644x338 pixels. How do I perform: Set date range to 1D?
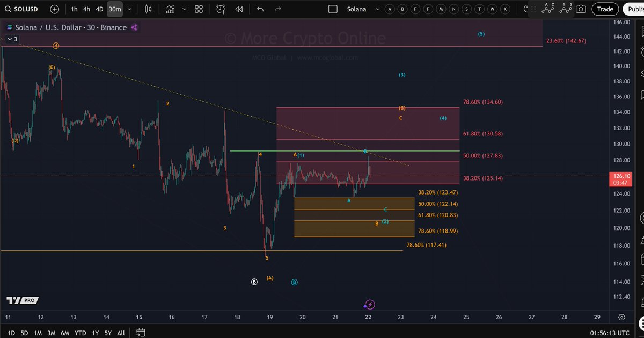point(11,333)
